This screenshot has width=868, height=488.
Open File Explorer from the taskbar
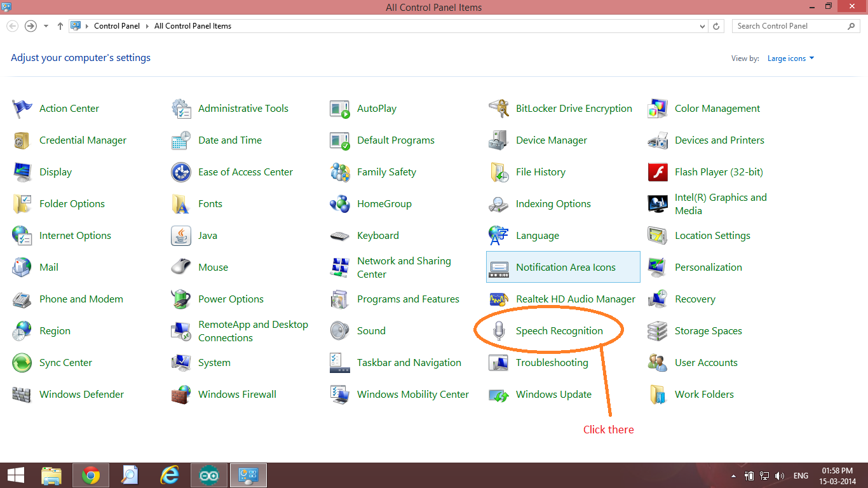(x=52, y=475)
